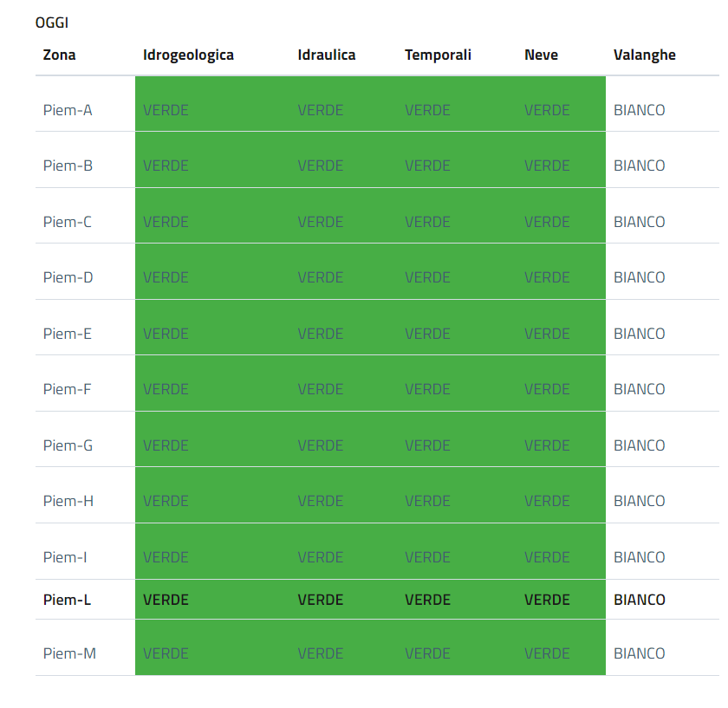Select the Piem-G zone name

pos(68,445)
